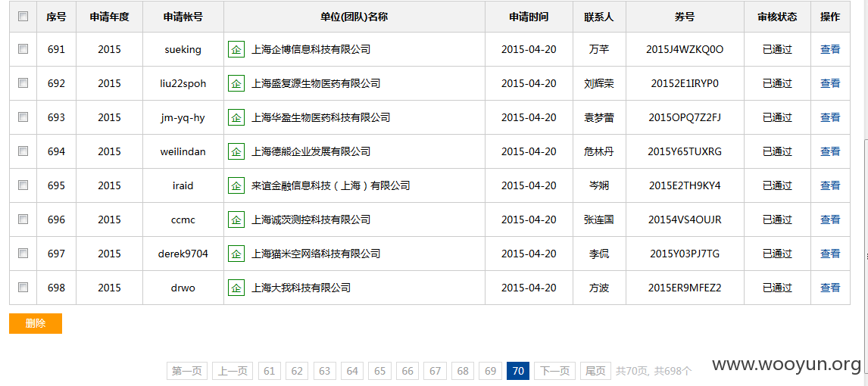
Task: Check the box for row 692
Action: tap(23, 83)
